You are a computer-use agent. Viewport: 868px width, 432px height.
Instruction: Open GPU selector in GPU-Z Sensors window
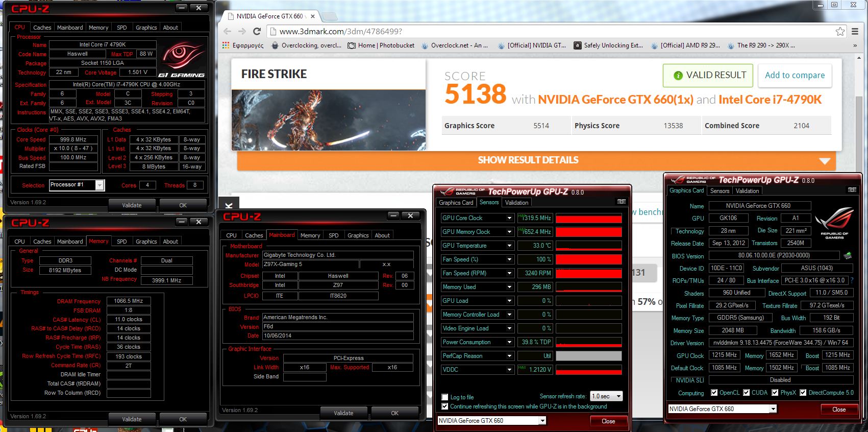pos(492,421)
